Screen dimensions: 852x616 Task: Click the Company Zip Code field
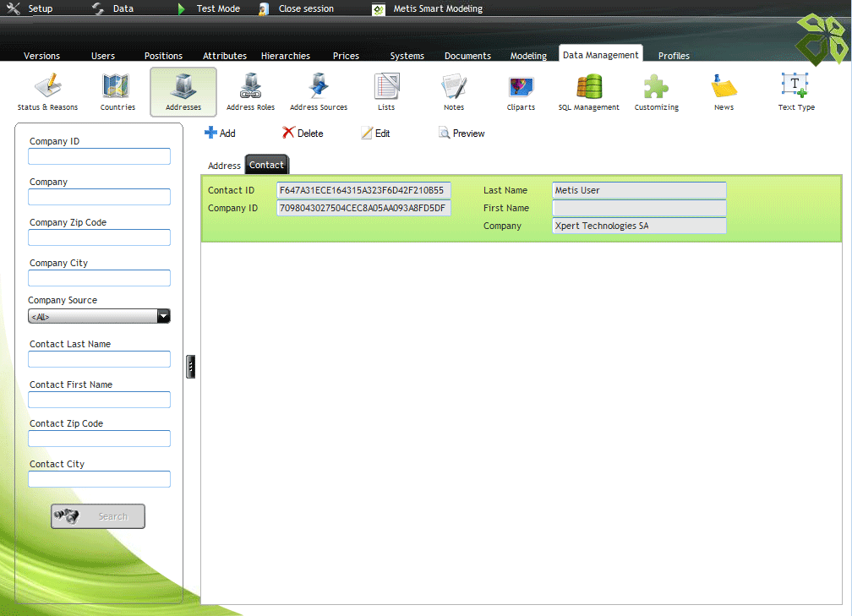tap(99, 237)
